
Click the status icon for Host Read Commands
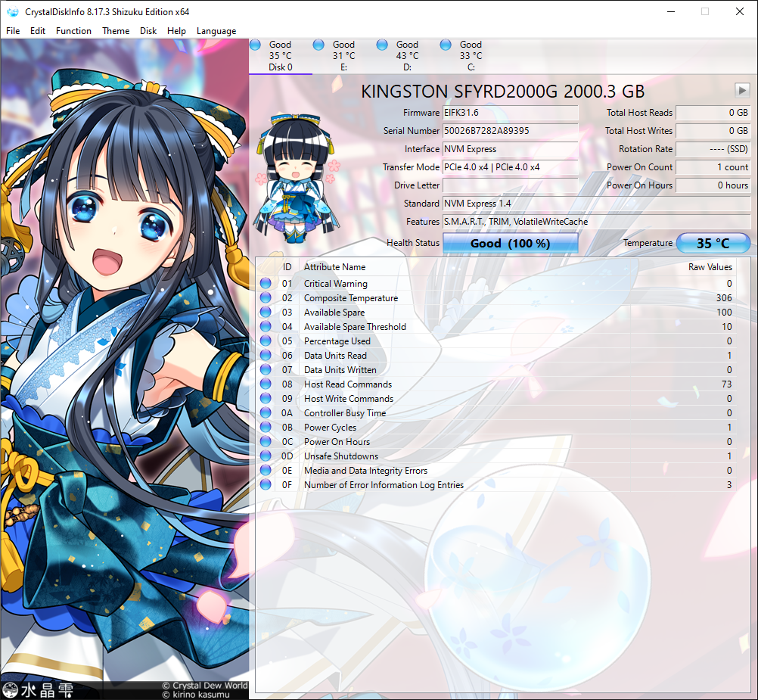click(x=266, y=384)
